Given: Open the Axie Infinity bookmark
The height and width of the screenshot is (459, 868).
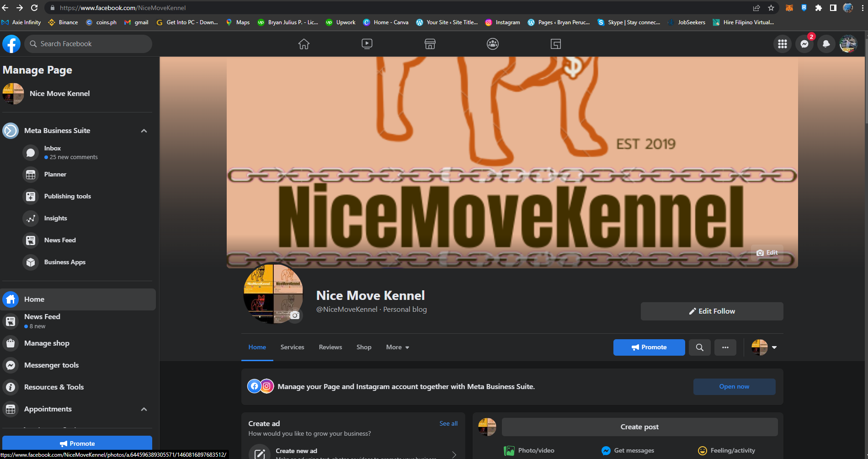Looking at the screenshot, I should click(x=21, y=22).
